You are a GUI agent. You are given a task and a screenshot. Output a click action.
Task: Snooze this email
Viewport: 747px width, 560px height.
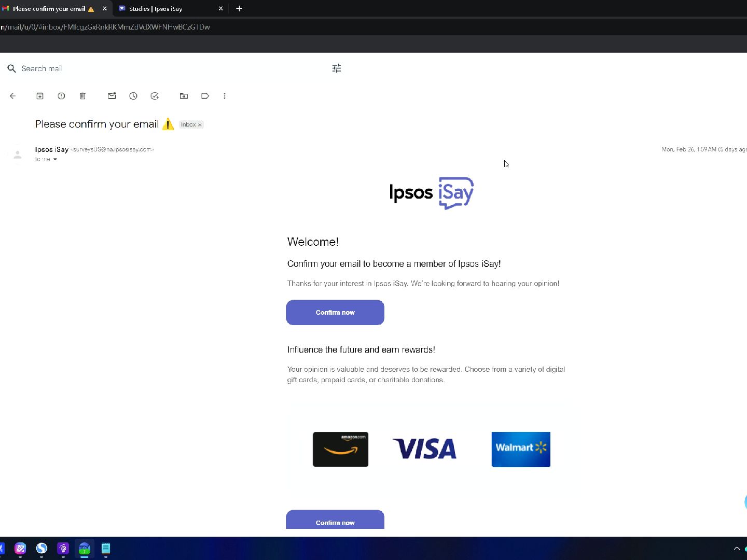[x=133, y=96]
